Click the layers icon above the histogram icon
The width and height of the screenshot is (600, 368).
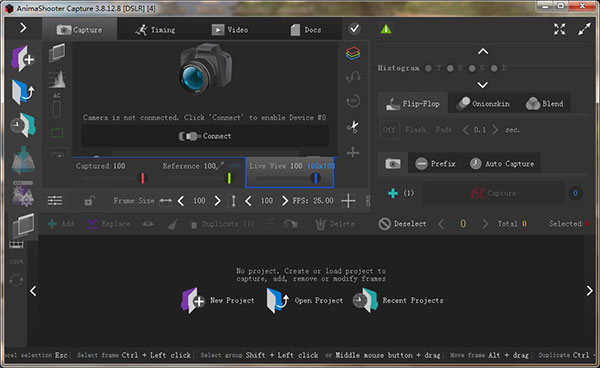(57, 52)
